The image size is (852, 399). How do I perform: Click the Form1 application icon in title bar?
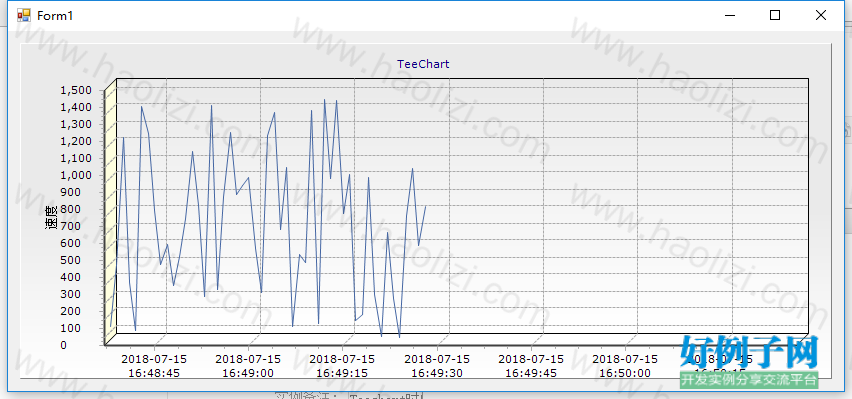tap(23, 15)
